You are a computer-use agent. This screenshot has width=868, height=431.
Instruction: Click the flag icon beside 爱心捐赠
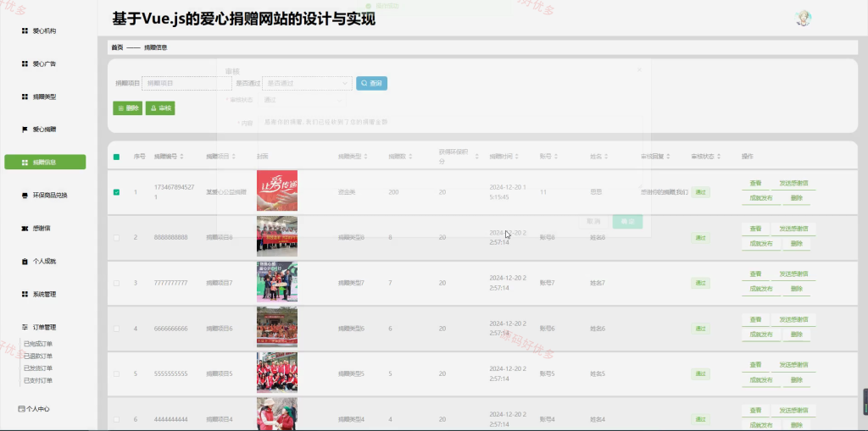click(x=25, y=130)
